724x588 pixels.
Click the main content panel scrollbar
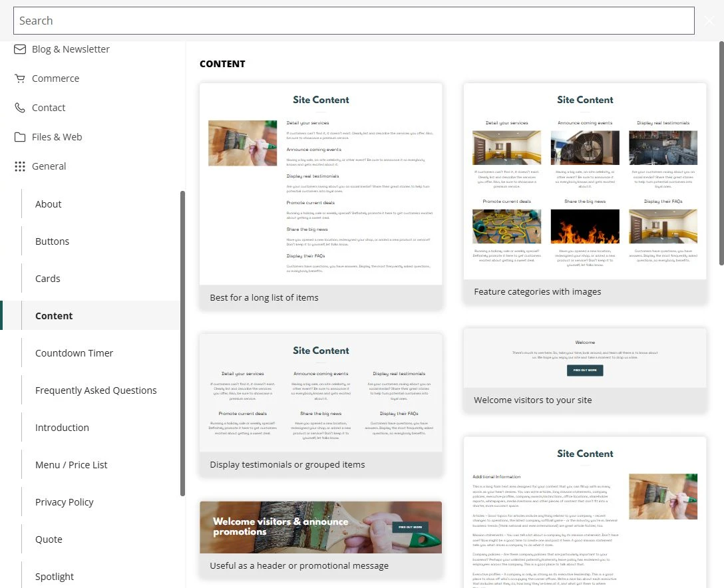click(x=721, y=153)
